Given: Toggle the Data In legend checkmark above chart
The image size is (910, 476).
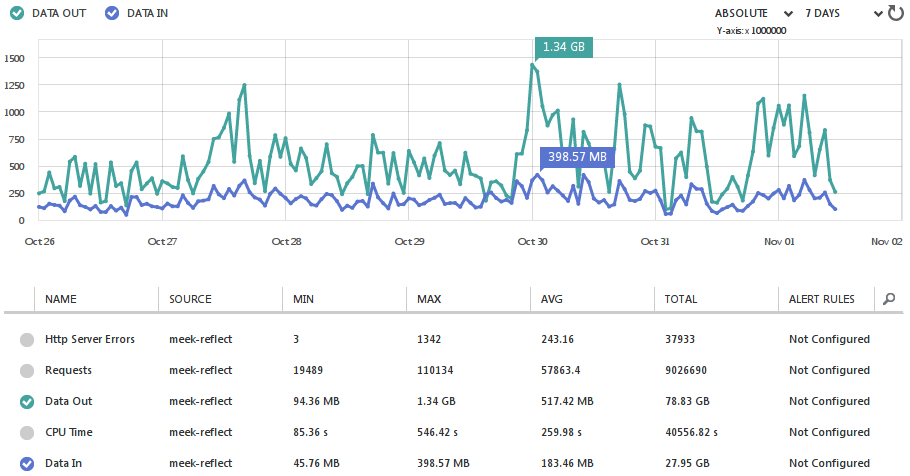Looking at the screenshot, I should (112, 13).
